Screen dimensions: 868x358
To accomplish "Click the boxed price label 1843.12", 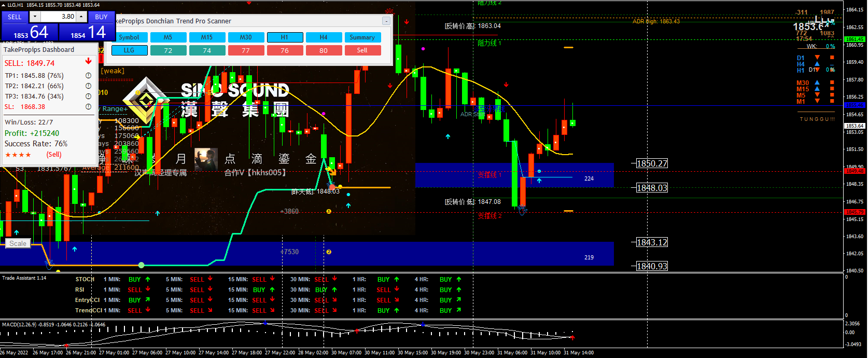I will tap(652, 242).
